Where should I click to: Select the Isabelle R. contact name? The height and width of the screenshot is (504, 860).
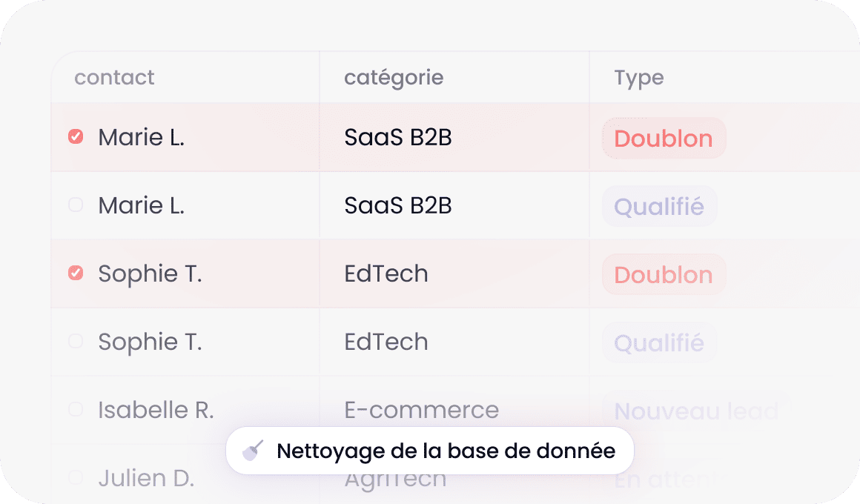(x=156, y=410)
